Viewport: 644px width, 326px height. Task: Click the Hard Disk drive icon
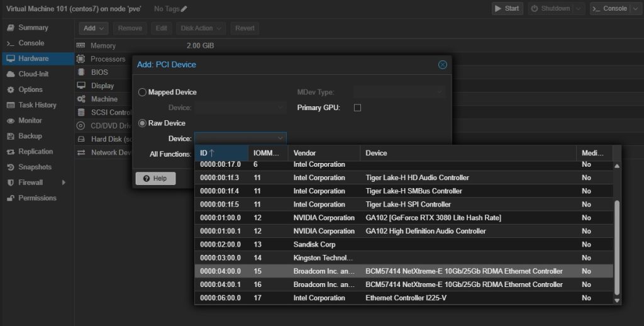tap(81, 139)
